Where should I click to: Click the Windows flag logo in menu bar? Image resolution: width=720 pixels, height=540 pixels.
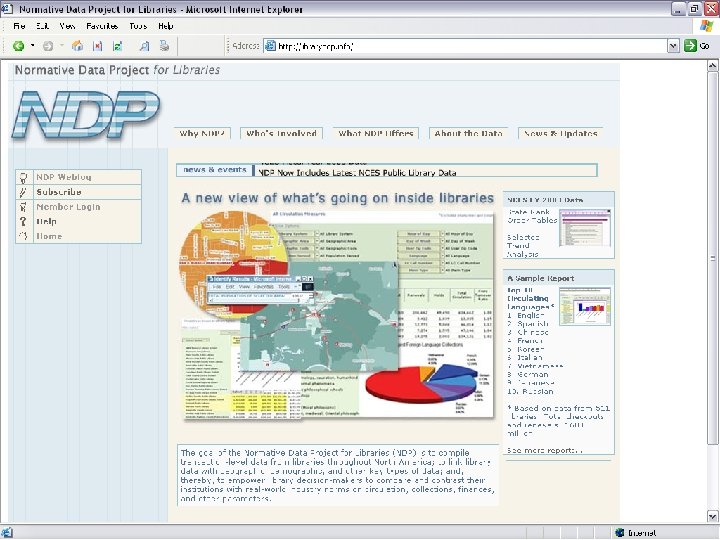click(706, 26)
